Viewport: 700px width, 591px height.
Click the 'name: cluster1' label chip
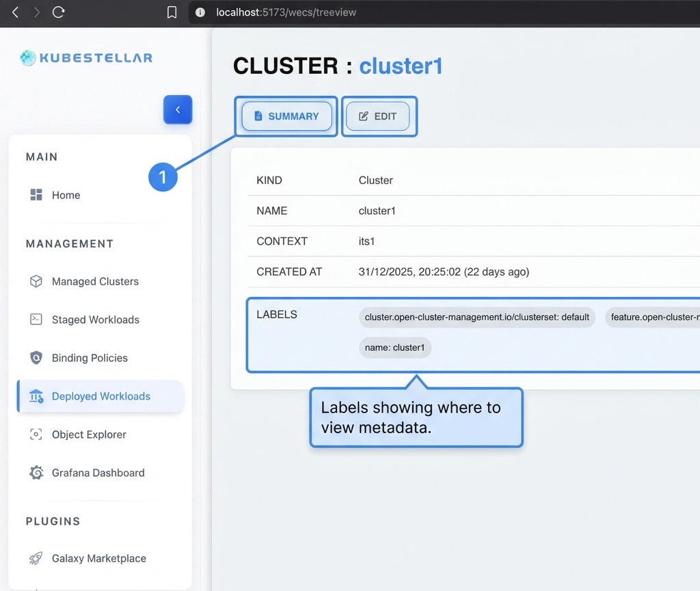click(395, 347)
